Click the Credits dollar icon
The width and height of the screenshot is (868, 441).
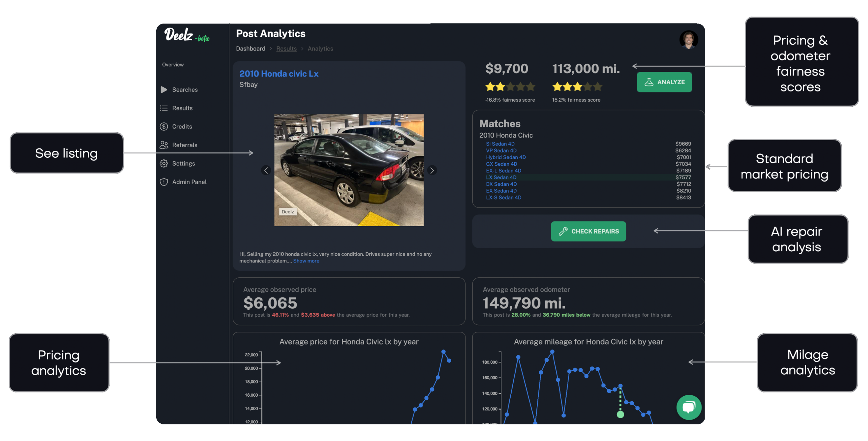coord(164,126)
